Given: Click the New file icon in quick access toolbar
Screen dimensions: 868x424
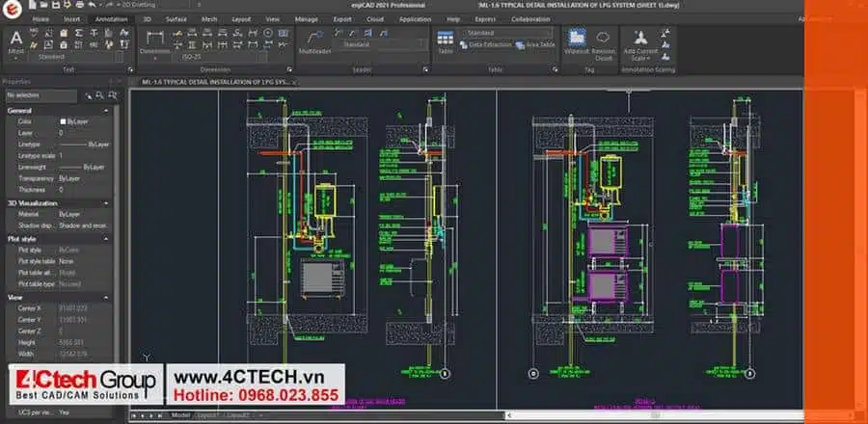Looking at the screenshot, I should (x=31, y=5).
